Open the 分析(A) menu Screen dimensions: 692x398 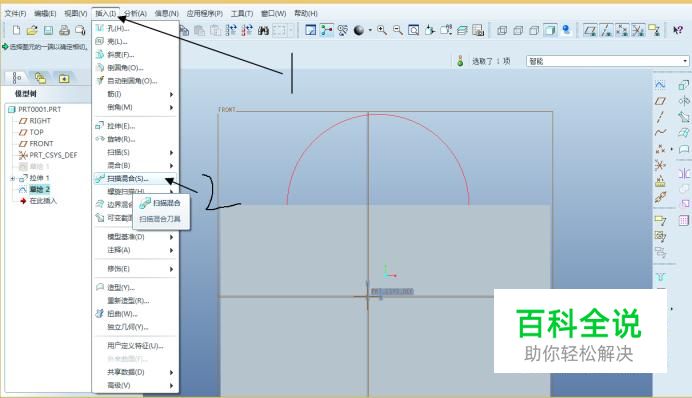(135, 13)
